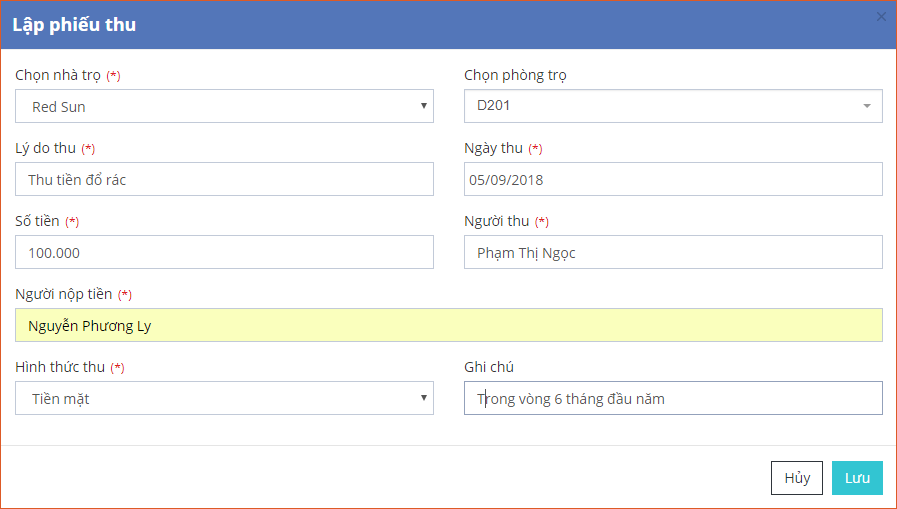This screenshot has height=509, width=897.
Task: Focus the Số tiền amount field
Action: pyautogui.click(x=224, y=253)
